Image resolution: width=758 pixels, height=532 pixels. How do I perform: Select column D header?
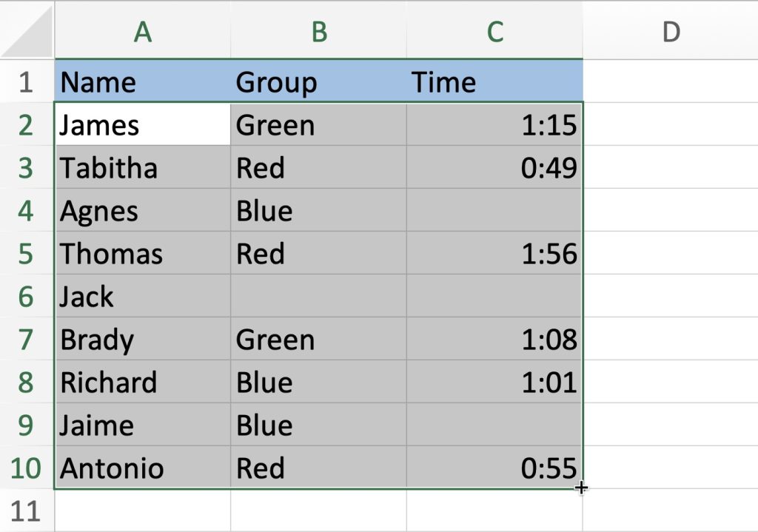(x=670, y=32)
